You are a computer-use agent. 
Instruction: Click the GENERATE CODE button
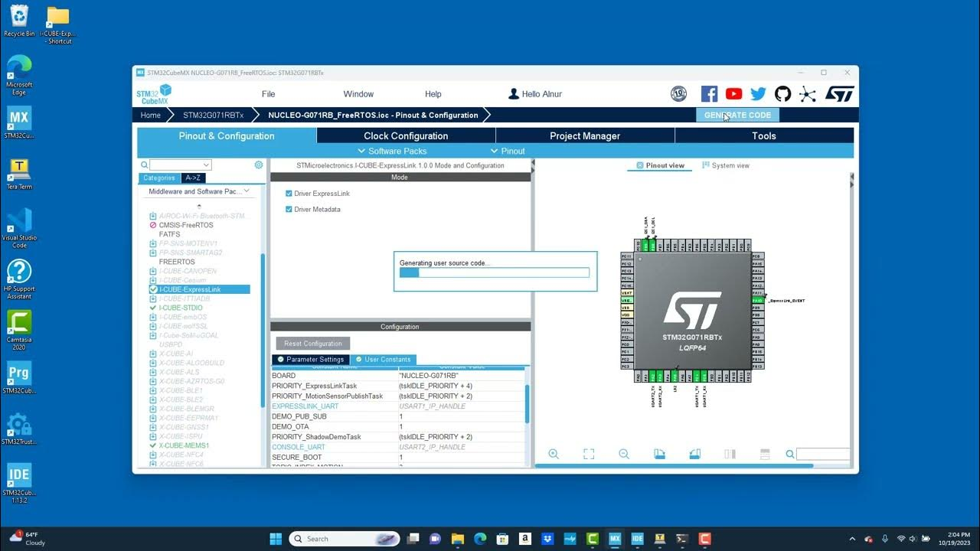[x=737, y=115]
